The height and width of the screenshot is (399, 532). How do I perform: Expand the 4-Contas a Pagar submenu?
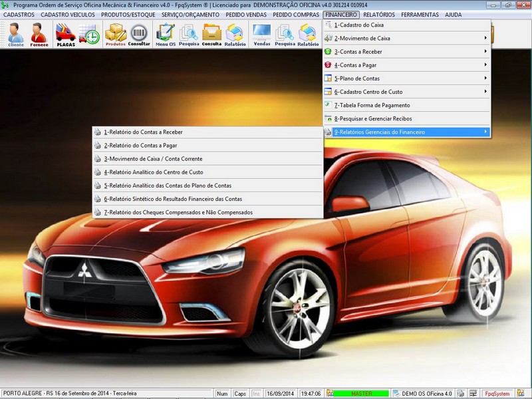(x=407, y=65)
